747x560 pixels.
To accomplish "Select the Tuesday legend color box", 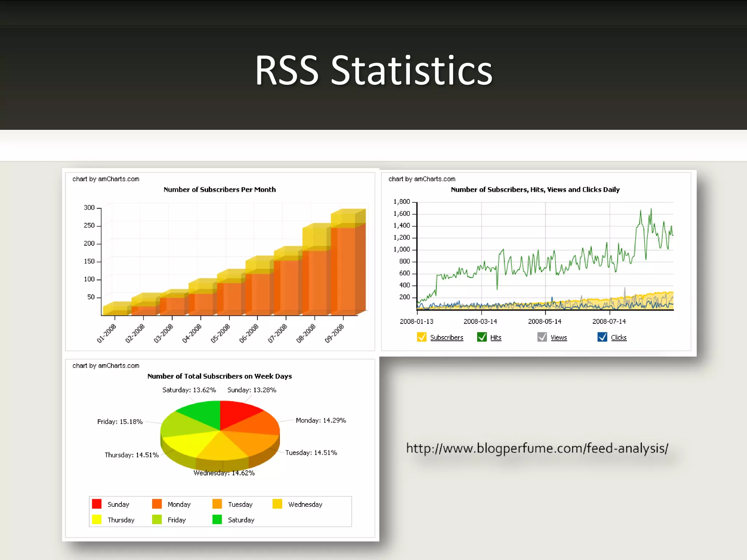I will tap(217, 504).
